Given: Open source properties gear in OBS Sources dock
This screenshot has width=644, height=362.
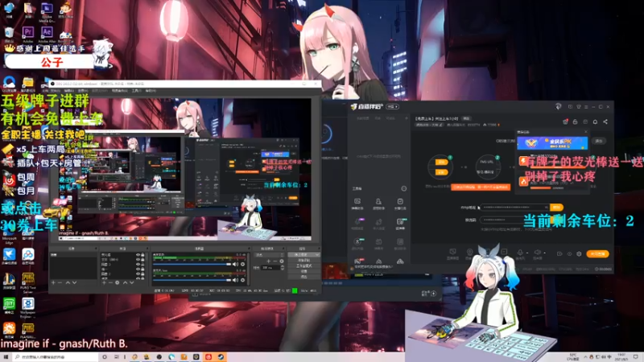Looking at the screenshot, I should click(117, 282).
